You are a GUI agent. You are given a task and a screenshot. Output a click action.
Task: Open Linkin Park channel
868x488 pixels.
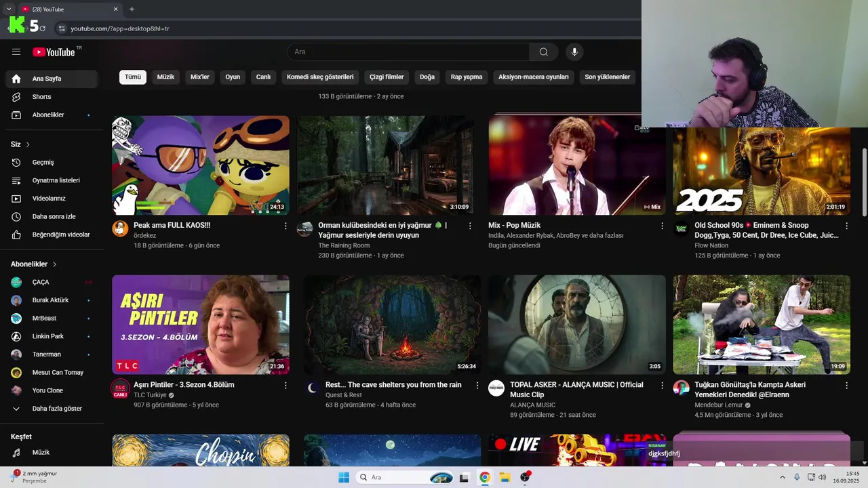52,336
